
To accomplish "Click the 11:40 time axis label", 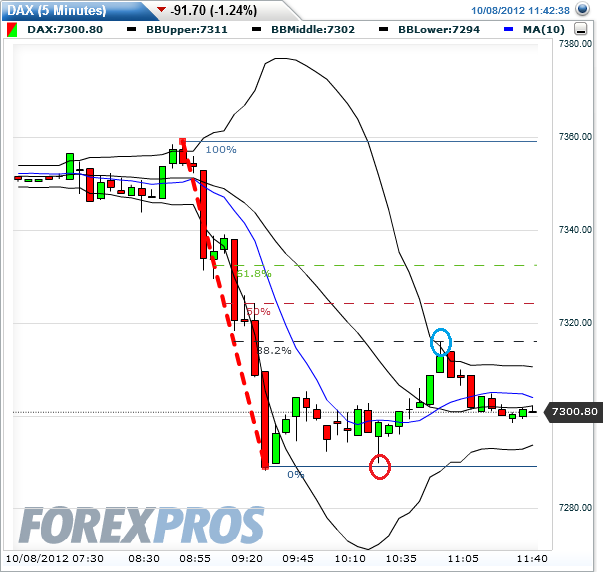I will (x=532, y=559).
